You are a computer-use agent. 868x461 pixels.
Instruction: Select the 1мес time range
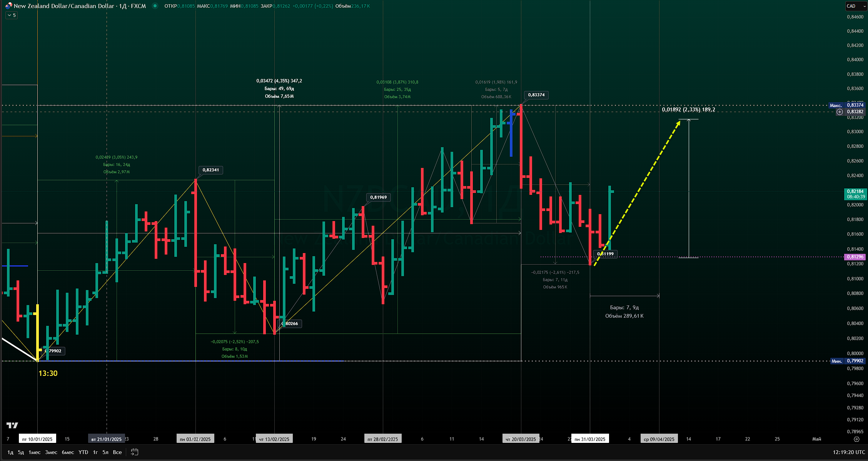35,452
